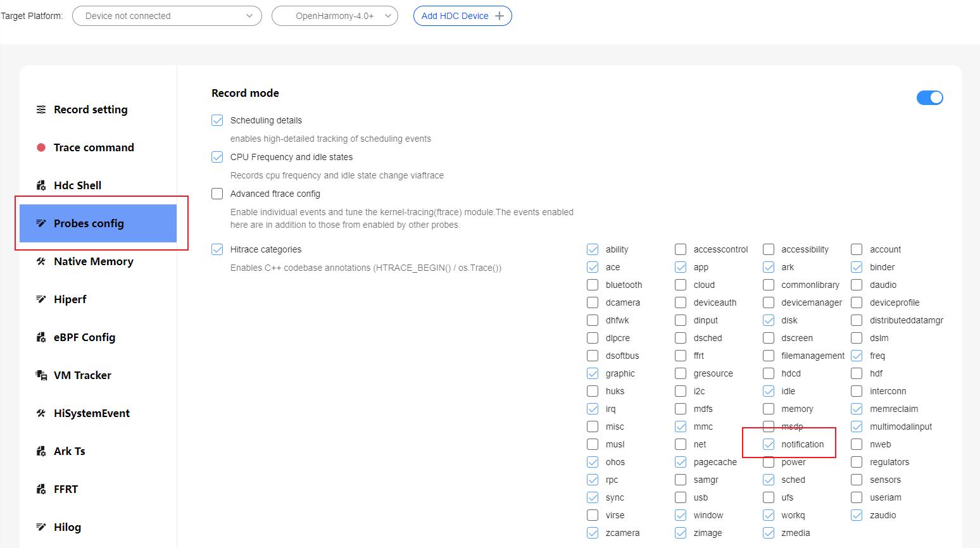
Task: Click the VM Tracker sidebar icon
Action: click(41, 375)
